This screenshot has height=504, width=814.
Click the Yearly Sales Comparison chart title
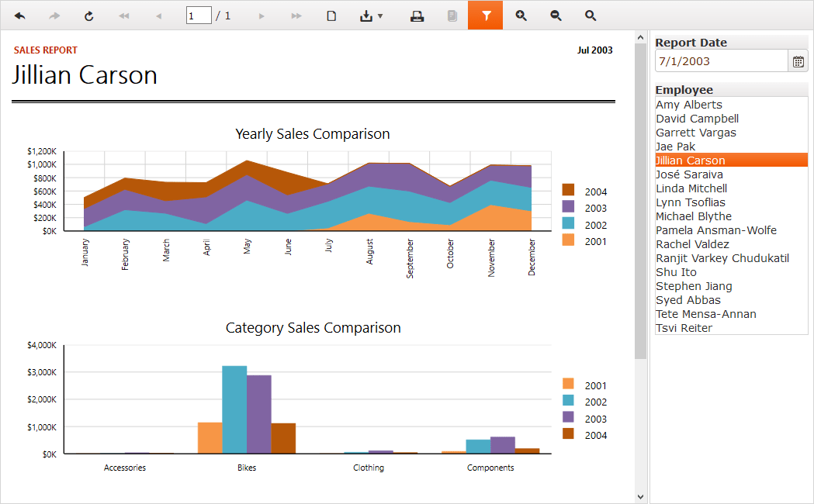313,134
